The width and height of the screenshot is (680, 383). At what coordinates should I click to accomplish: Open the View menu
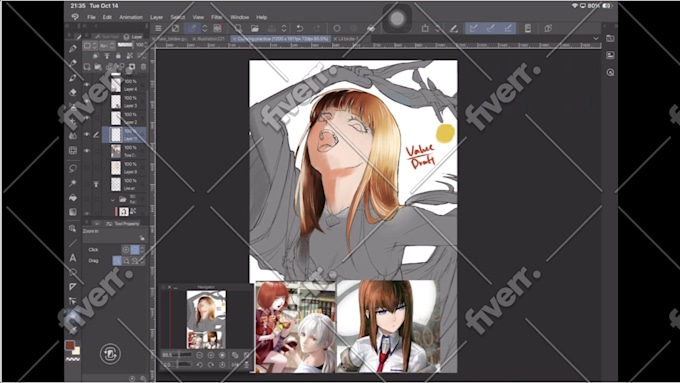point(198,17)
